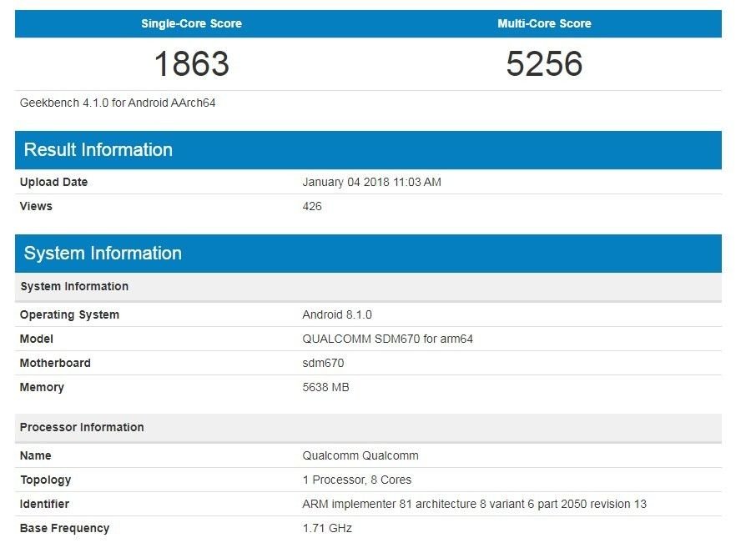Click the Multi-Core Score header
The height and width of the screenshot is (553, 756).
[x=544, y=23]
